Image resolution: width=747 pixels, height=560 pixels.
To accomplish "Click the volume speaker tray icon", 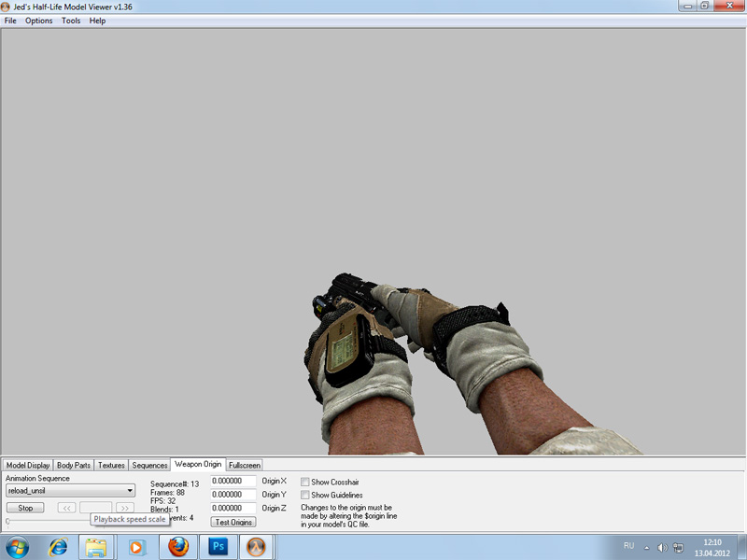I will (x=661, y=547).
